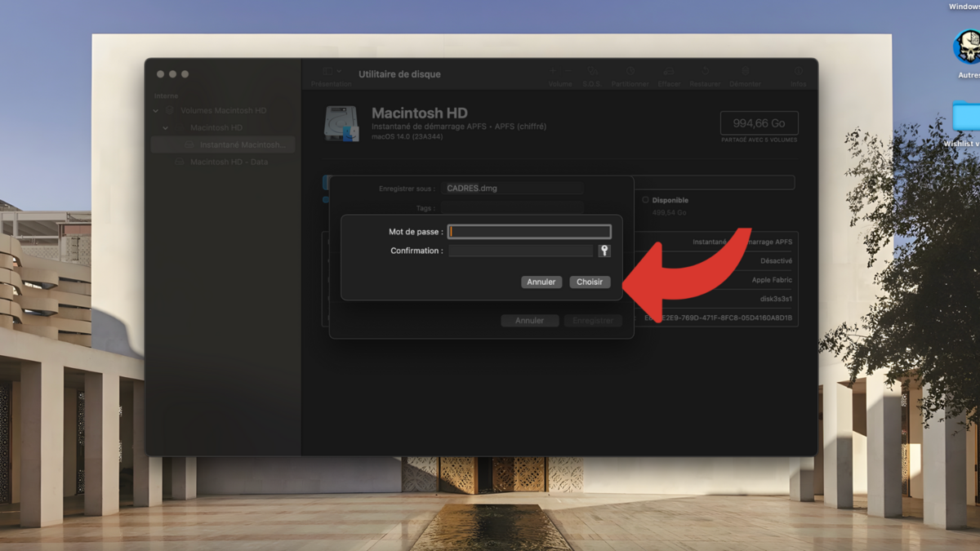Click the disk3s3s1 device value
Screen dimensions: 980x551
pos(776,299)
